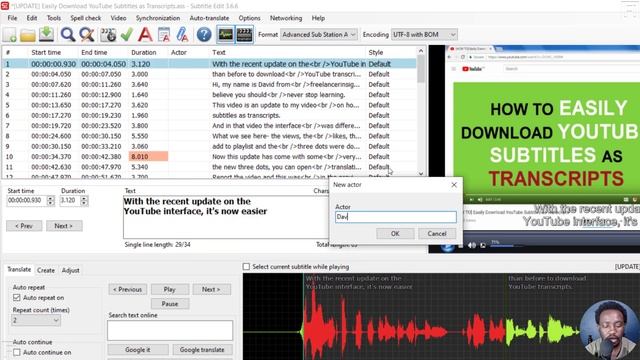The width and height of the screenshot is (640, 360).
Task: Click Next > beside the Play button
Action: coord(211,289)
